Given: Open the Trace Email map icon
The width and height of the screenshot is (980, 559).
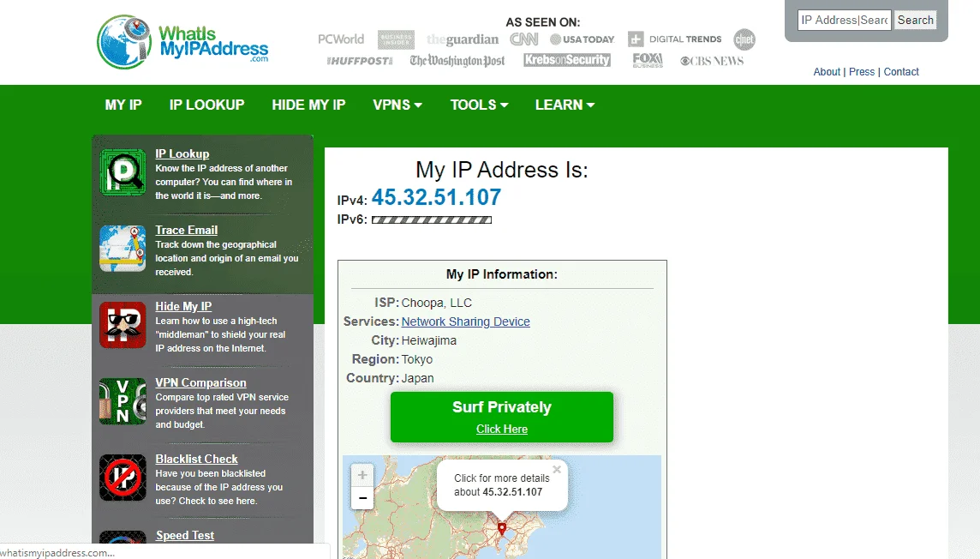Looking at the screenshot, I should point(123,249).
